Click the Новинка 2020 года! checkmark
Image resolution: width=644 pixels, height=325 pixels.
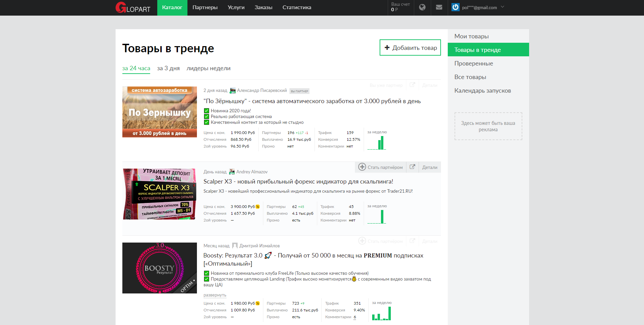tap(206, 111)
